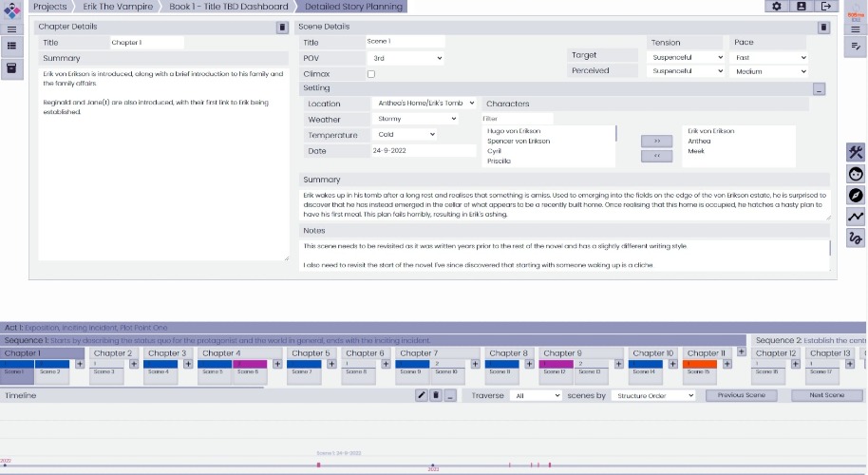The image size is (868, 475).
Task: Go to Erik The Vampire breadcrumb
Action: pyautogui.click(x=118, y=7)
